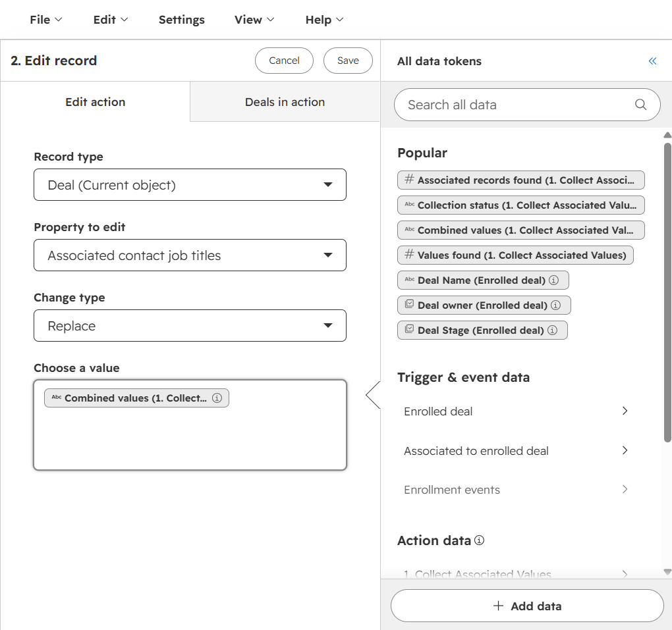This screenshot has width=672, height=630.
Task: Click the Add data button
Action: pyautogui.click(x=527, y=606)
